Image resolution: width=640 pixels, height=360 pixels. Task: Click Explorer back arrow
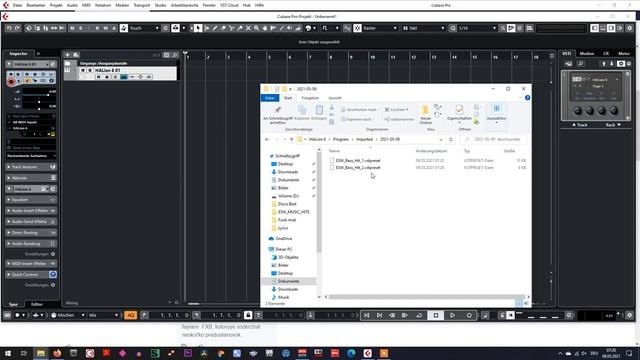(267, 140)
